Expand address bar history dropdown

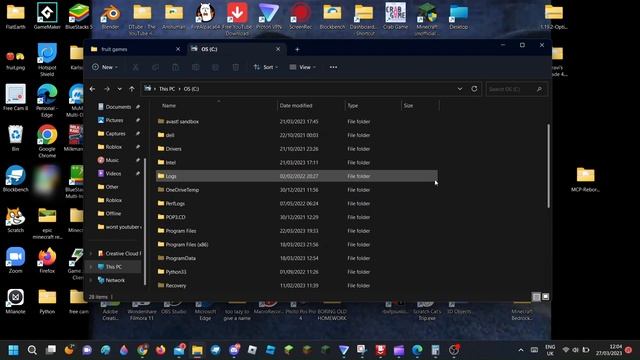(x=460, y=89)
